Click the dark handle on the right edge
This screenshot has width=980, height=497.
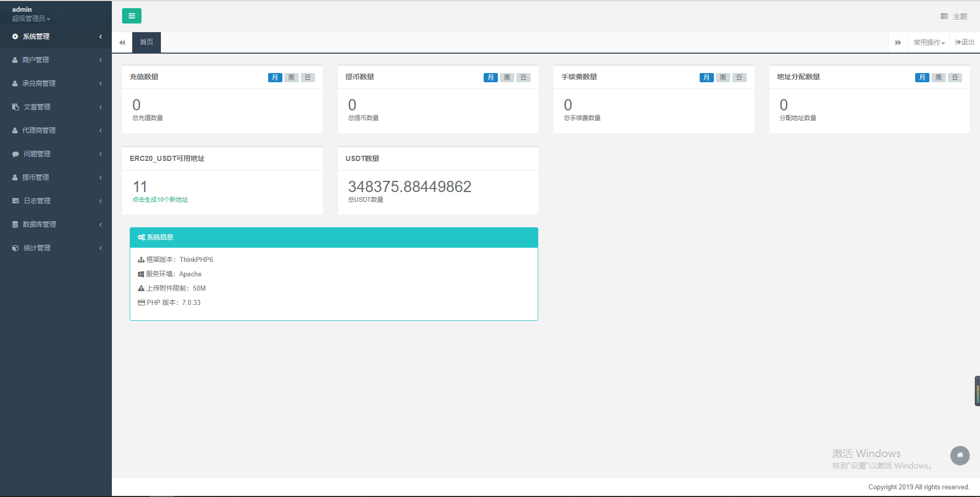977,391
